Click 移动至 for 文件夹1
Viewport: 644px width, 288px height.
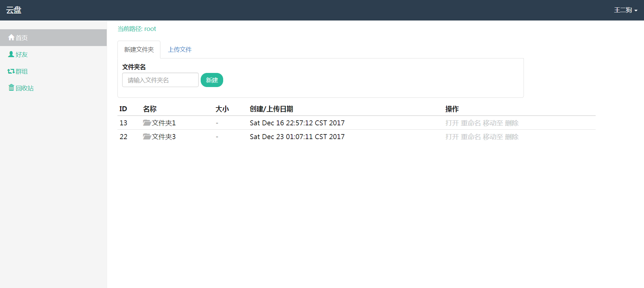pos(493,123)
